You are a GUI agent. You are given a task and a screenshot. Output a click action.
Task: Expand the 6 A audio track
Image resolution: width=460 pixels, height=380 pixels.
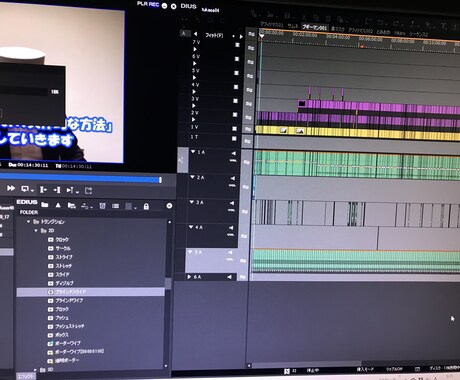click(189, 277)
